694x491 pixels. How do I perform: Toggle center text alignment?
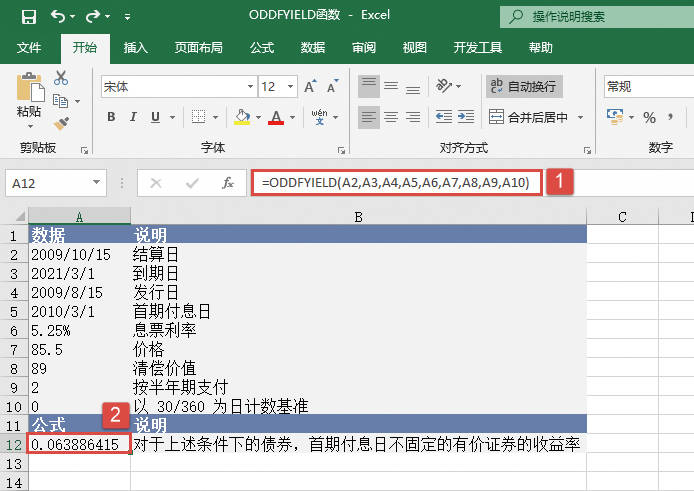392,117
